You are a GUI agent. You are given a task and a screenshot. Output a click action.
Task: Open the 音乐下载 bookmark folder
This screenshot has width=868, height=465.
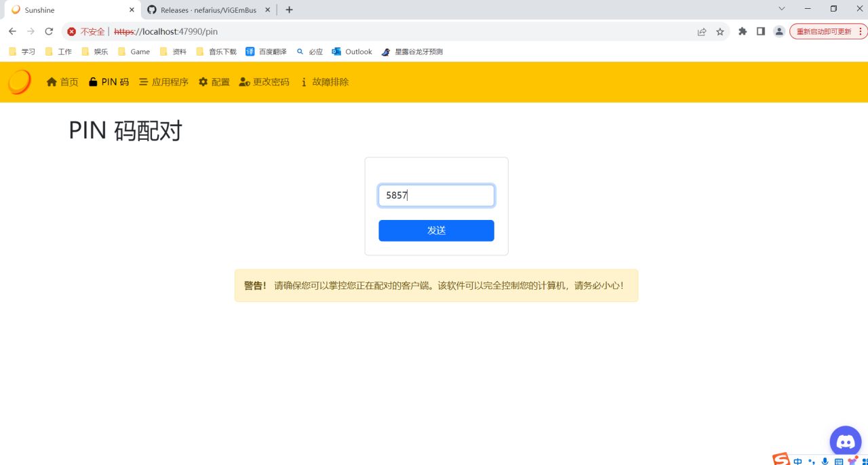click(x=216, y=52)
